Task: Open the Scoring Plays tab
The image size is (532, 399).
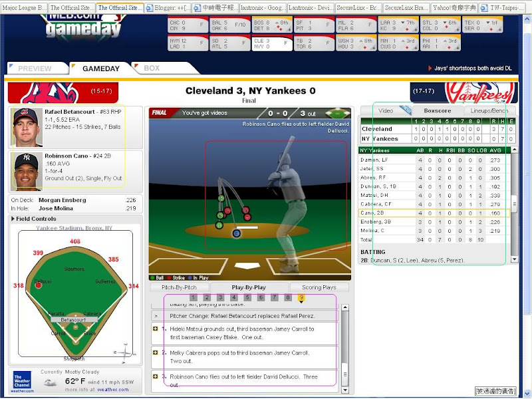Action: click(319, 287)
